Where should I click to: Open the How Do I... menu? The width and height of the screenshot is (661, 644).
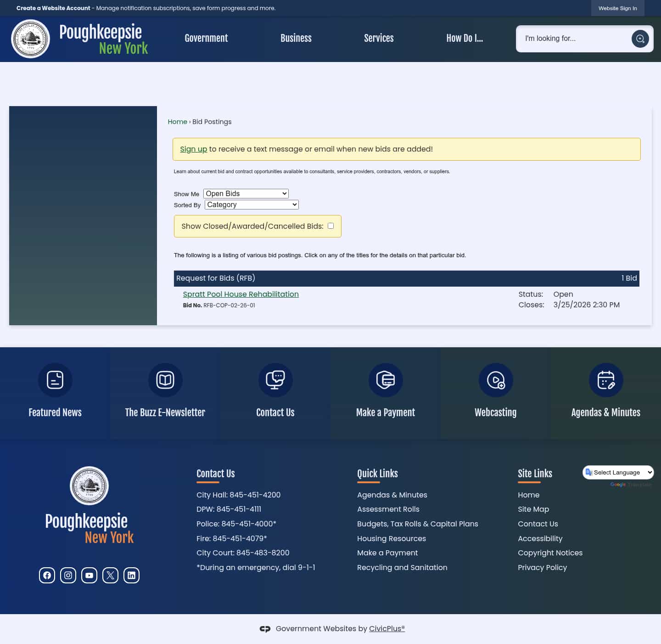pyautogui.click(x=465, y=39)
